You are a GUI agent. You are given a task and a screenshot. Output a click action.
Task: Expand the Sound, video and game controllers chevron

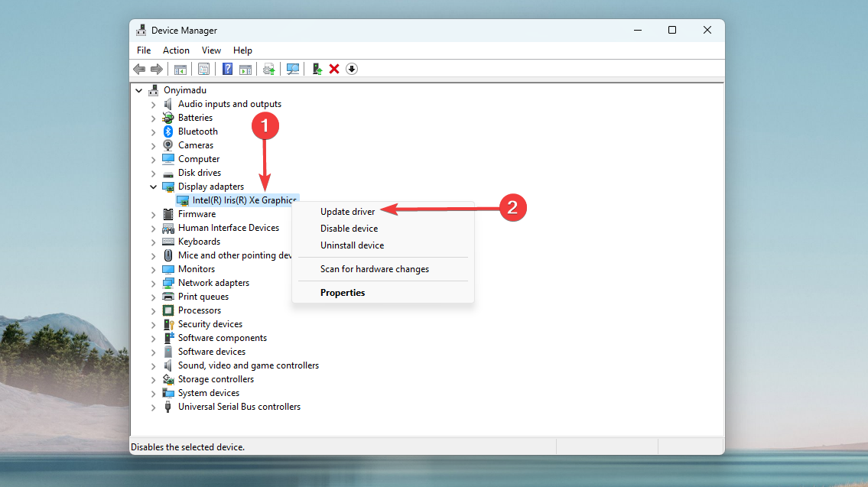coord(154,365)
